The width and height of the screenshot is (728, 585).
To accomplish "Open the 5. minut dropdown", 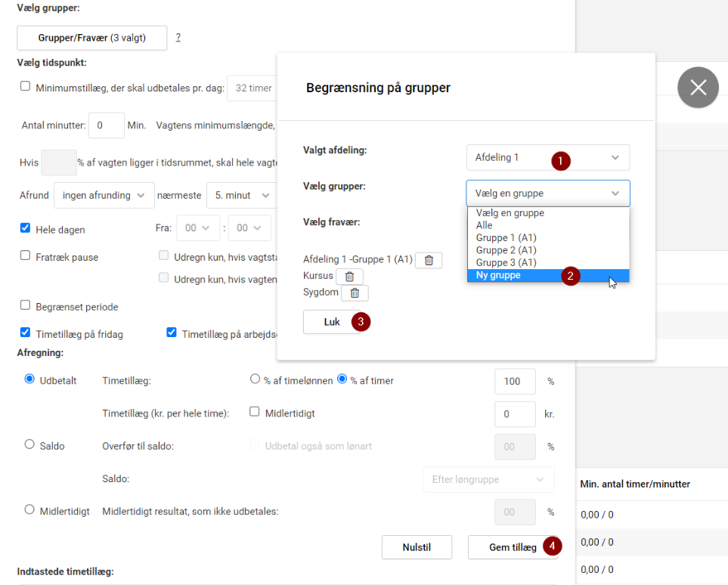I will (240, 195).
